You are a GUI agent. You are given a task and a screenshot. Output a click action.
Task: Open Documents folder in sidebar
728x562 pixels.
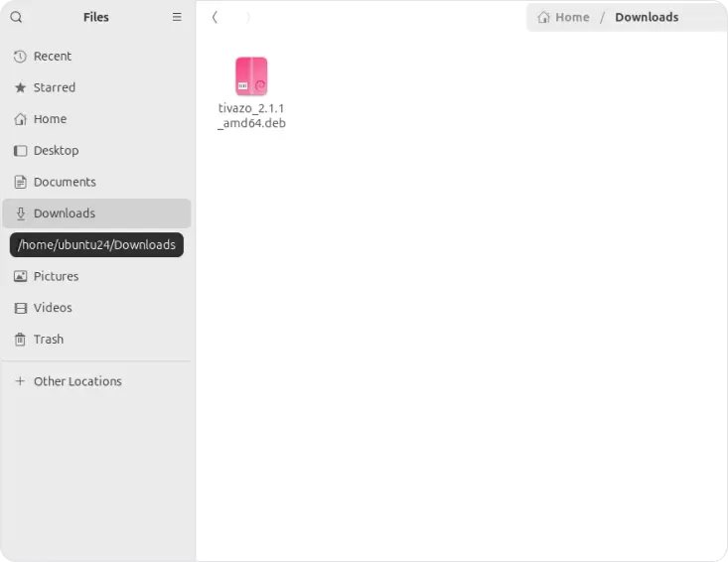96,182
